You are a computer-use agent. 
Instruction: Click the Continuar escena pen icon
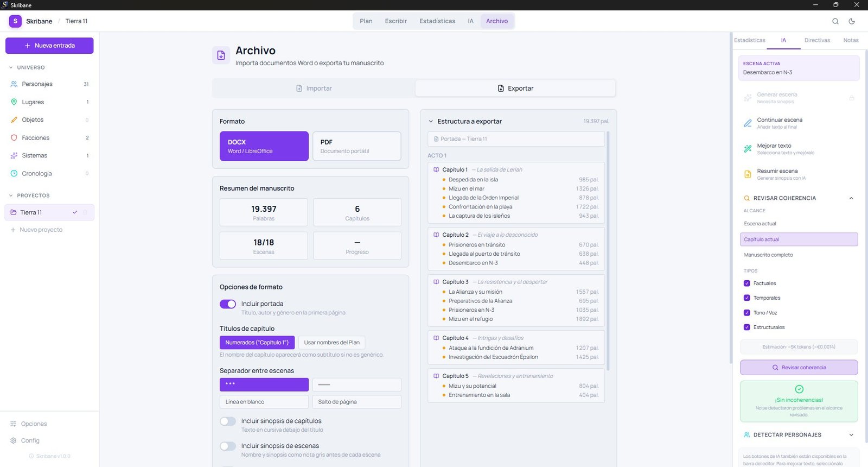748,123
